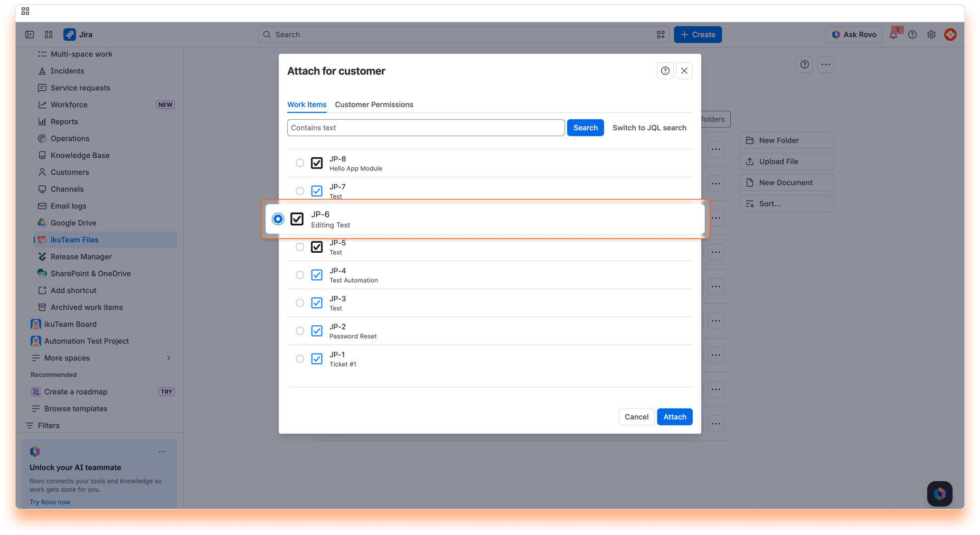Select the JP-8 radio button

(x=300, y=163)
